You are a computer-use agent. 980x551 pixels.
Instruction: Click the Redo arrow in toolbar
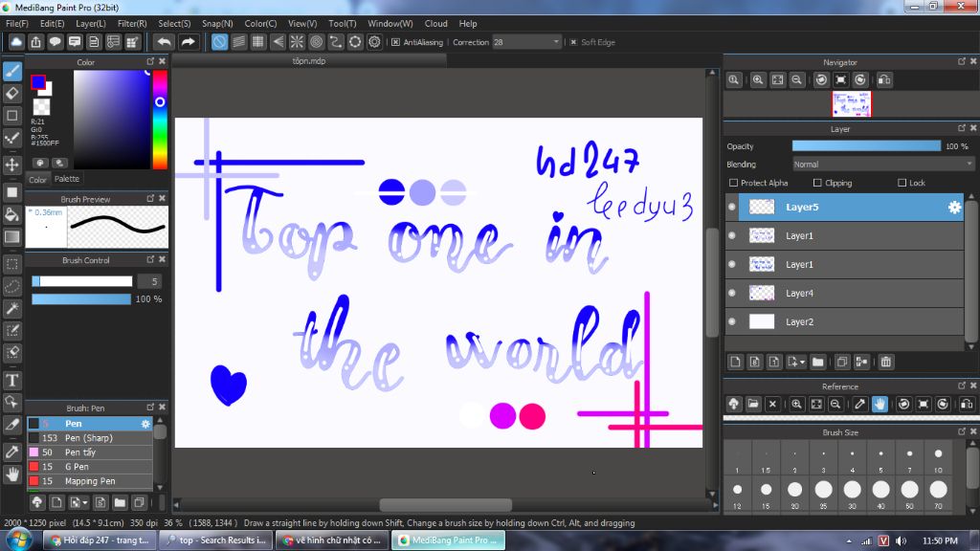(188, 42)
